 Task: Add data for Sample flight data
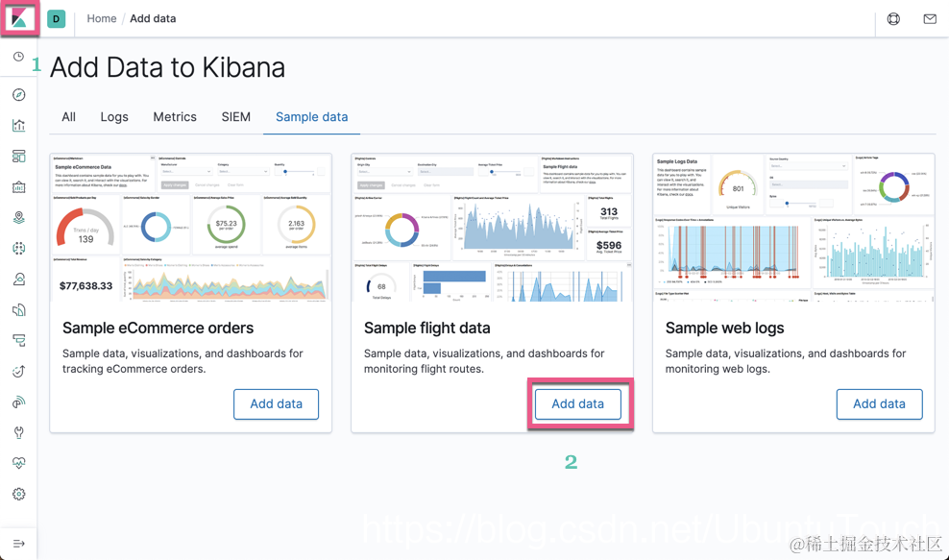(578, 403)
